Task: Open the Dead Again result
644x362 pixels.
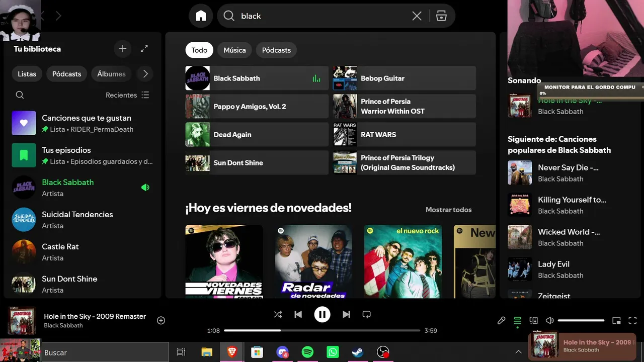Action: pos(257,135)
